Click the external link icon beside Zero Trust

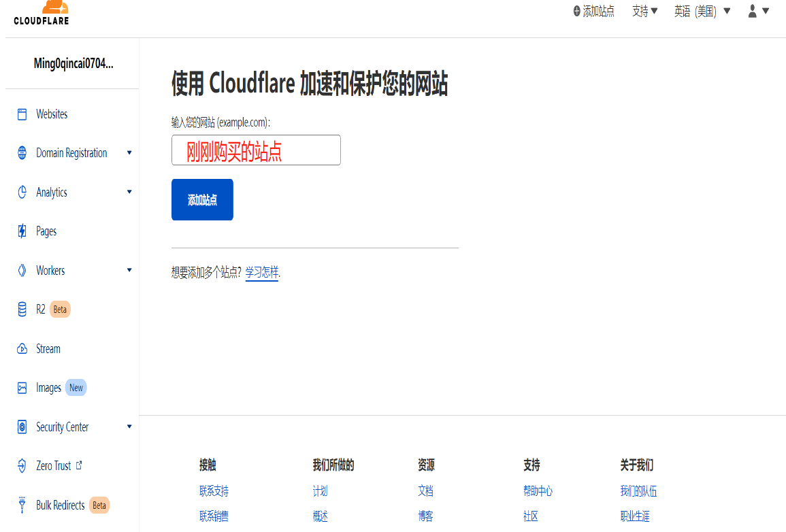point(79,465)
